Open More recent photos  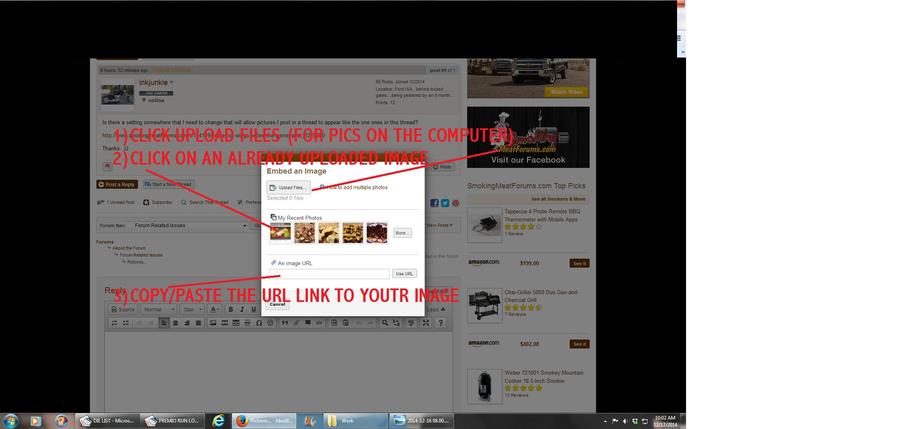tap(402, 233)
